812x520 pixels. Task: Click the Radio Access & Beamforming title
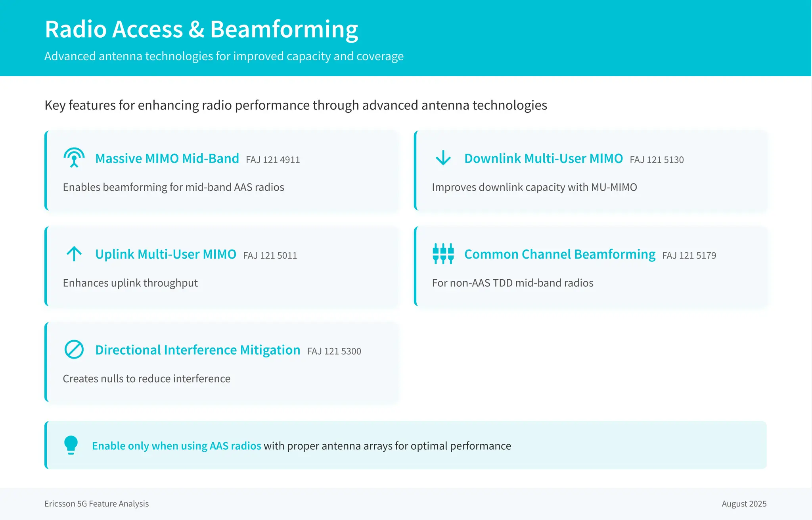[x=201, y=29]
